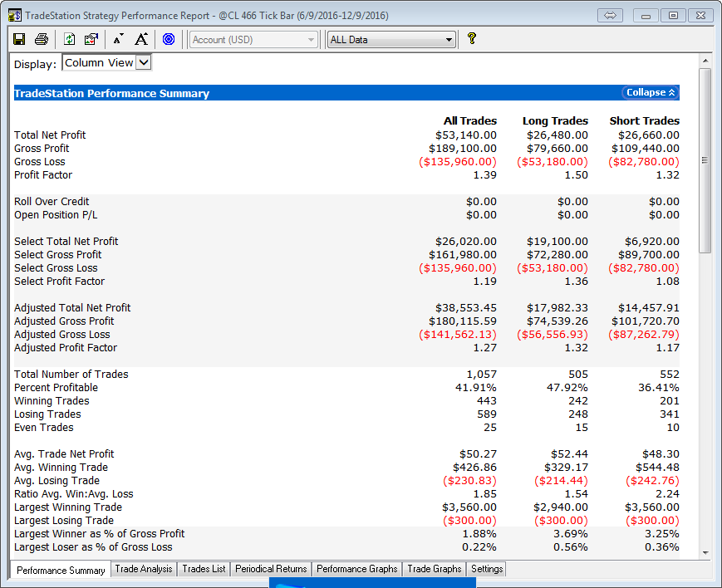Collapse the TradeStation Performance Summary section

[651, 93]
